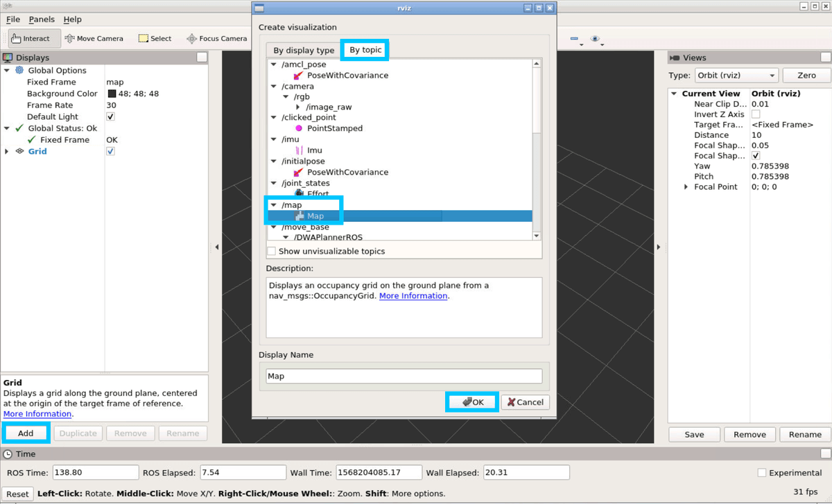Screen dimensions: 832x504
Task: Open the More Information link in Description
Action: click(413, 296)
